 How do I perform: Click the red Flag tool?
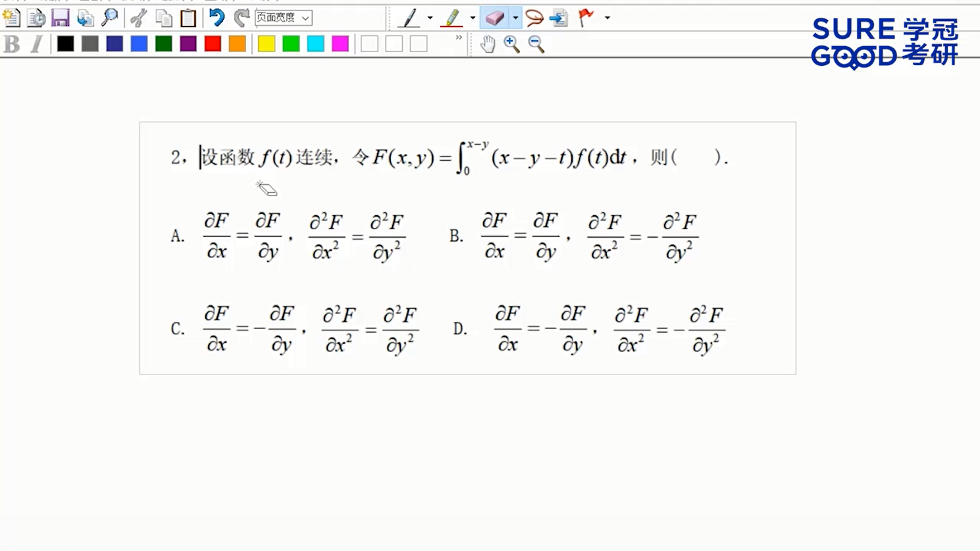pos(586,18)
